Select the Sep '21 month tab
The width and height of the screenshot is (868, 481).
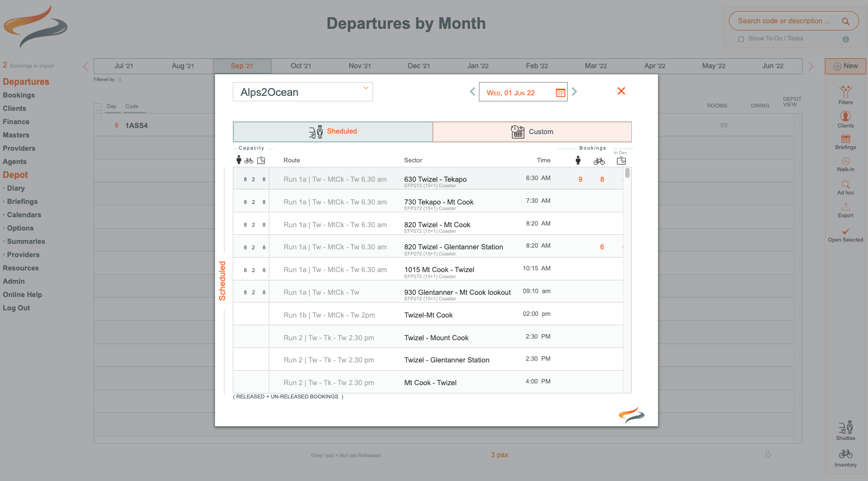click(242, 66)
